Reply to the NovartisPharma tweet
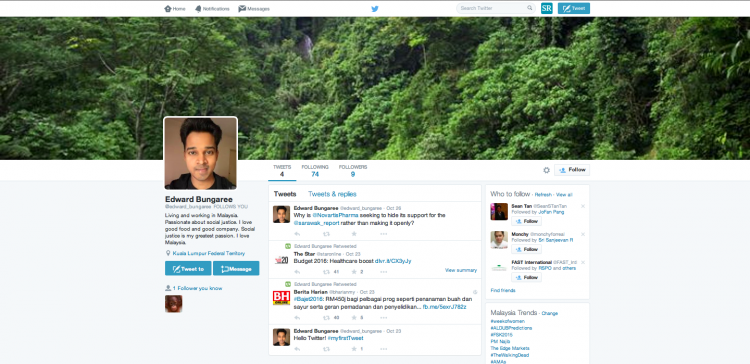The image size is (750, 364). click(297, 234)
